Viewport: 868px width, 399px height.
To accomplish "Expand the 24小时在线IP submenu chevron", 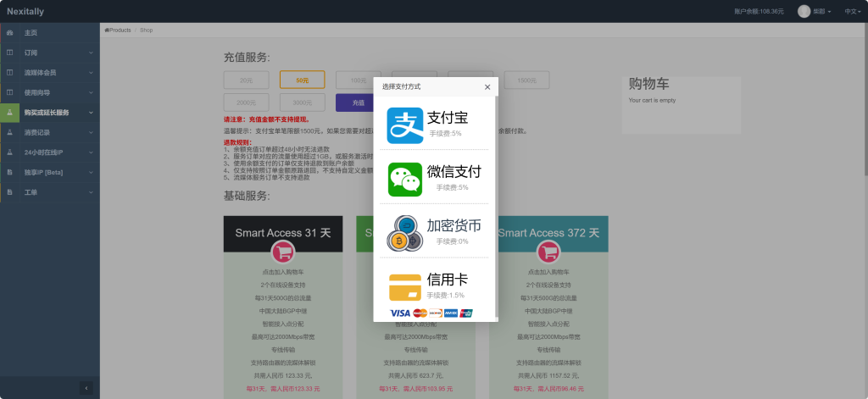I will pyautogui.click(x=91, y=152).
